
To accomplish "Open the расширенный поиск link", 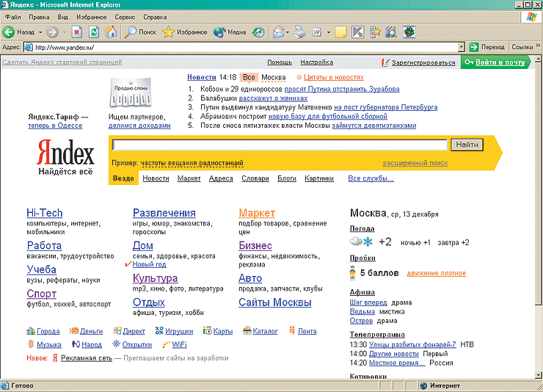I will (415, 163).
